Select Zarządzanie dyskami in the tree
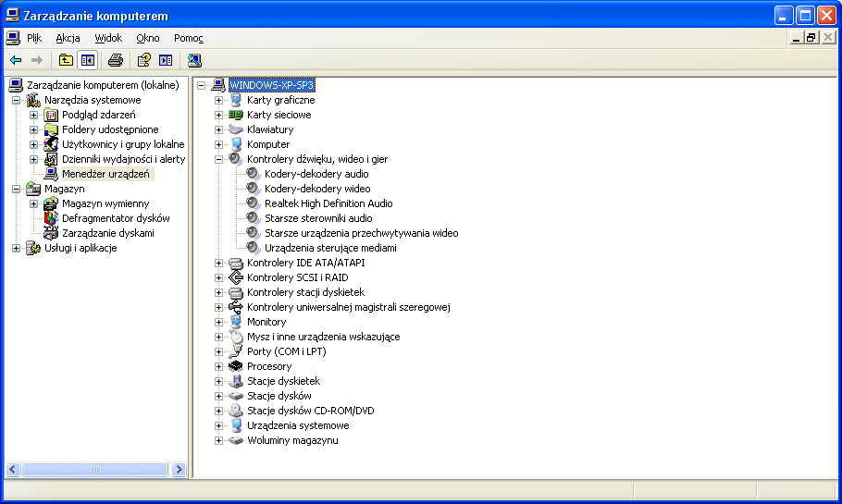The height and width of the screenshot is (504, 842). (108, 233)
